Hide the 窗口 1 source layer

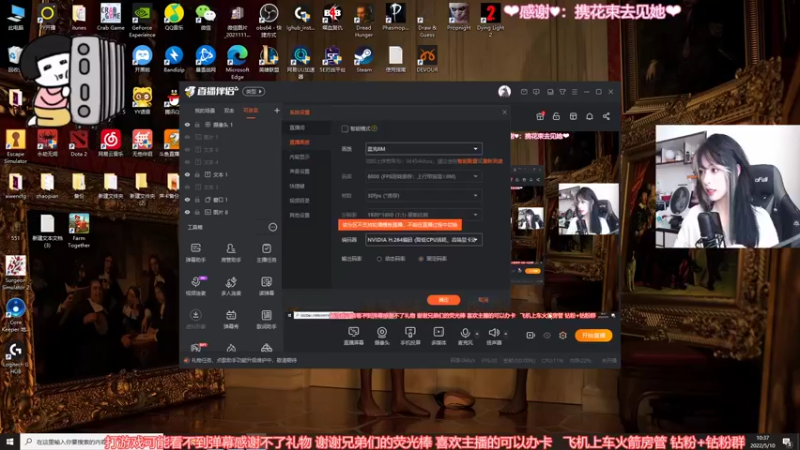(187, 199)
